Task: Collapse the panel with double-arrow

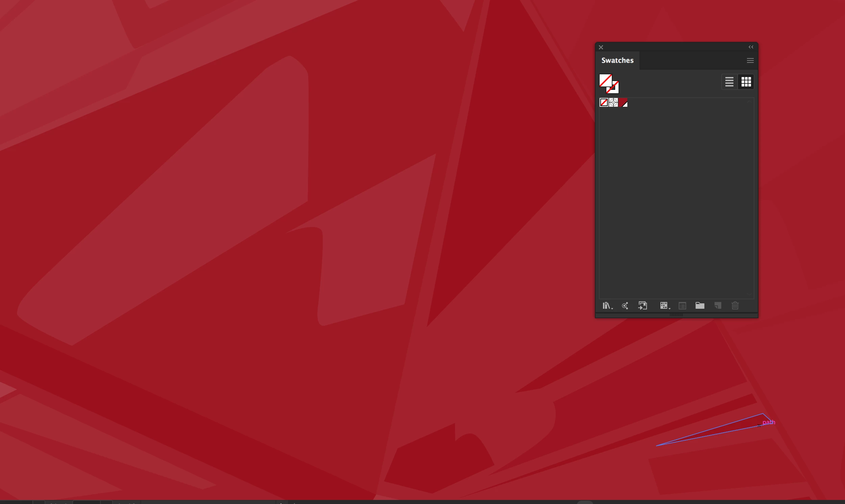Action: [751, 47]
